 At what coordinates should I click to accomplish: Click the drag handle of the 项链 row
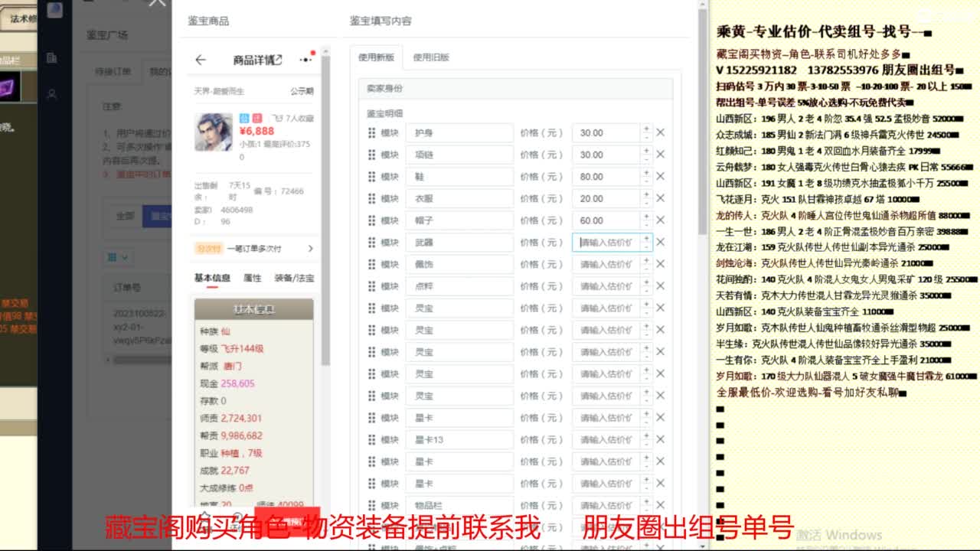372,155
